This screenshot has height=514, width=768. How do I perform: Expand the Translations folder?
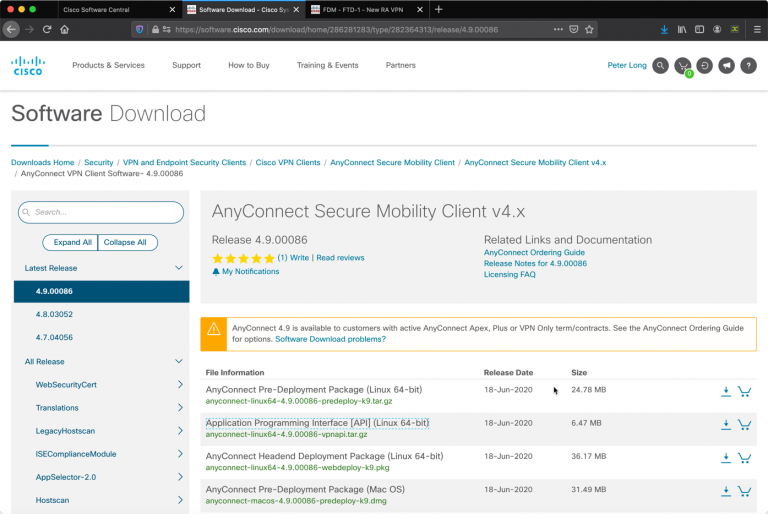tap(180, 407)
